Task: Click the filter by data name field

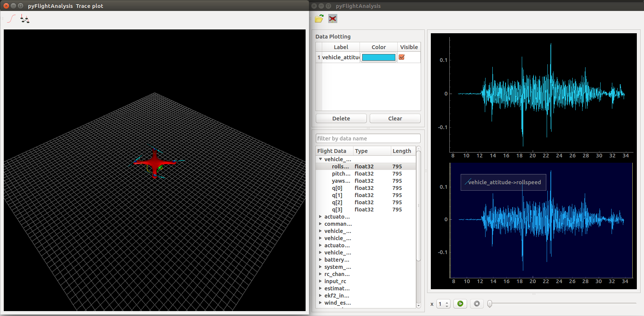Action: 368,139
